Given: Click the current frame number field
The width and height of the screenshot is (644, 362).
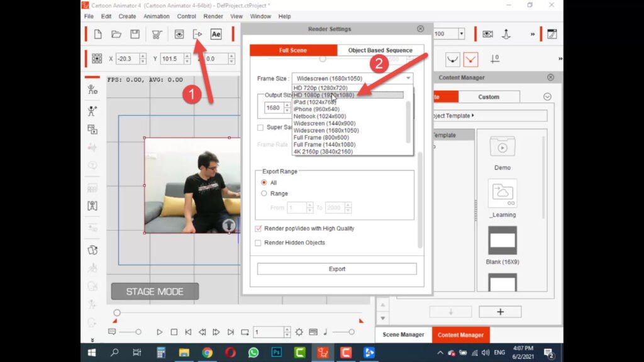Looking at the screenshot, I should (269, 332).
